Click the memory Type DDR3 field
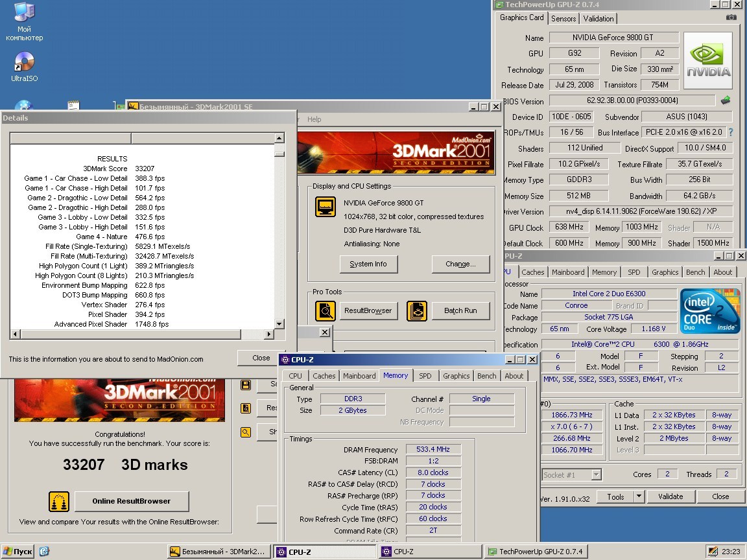The image size is (747, 560). pos(353,399)
